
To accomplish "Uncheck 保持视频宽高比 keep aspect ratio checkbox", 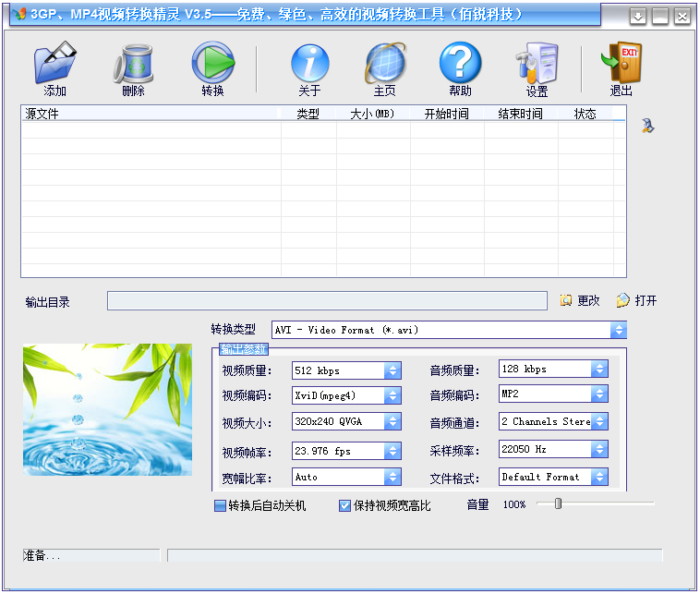I will 345,505.
